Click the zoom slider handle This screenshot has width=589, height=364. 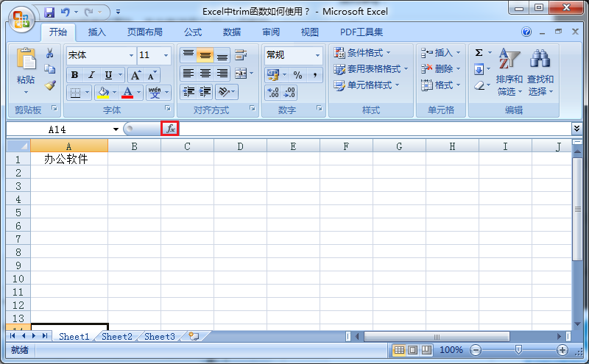pos(518,350)
